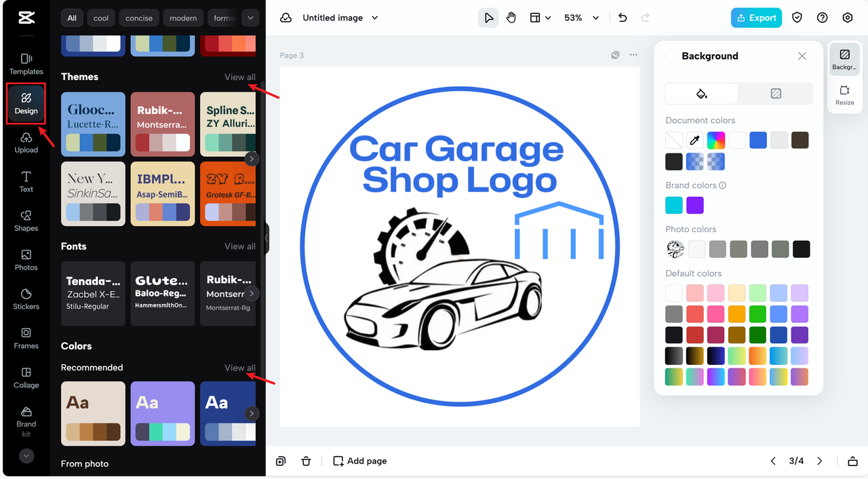The width and height of the screenshot is (868, 479).
Task: View all Fonts
Action: 240,246
